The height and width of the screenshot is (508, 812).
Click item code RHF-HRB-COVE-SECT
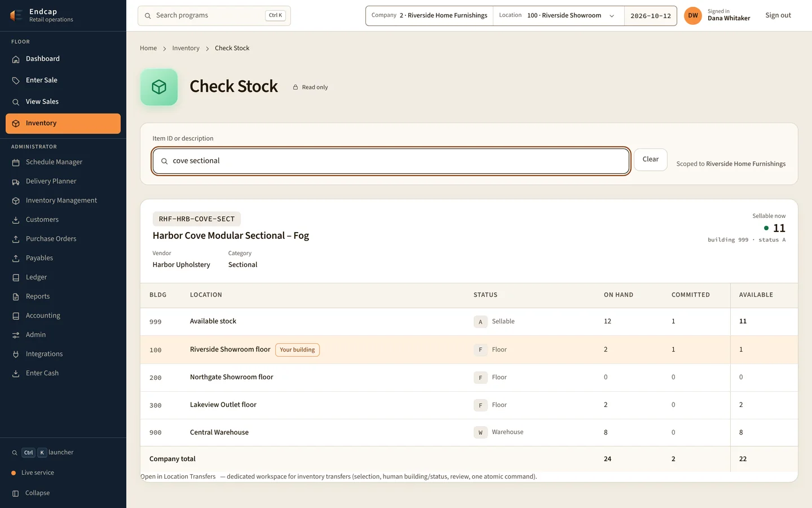point(197,219)
